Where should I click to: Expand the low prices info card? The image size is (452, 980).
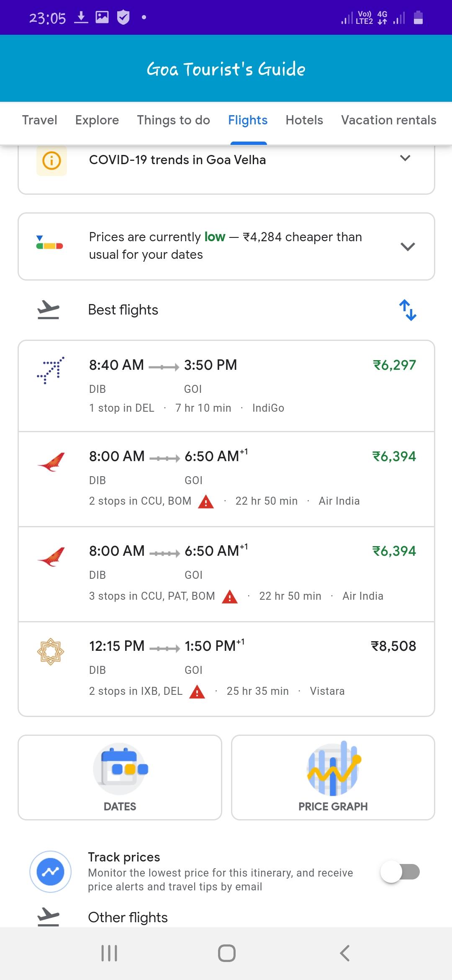click(408, 246)
